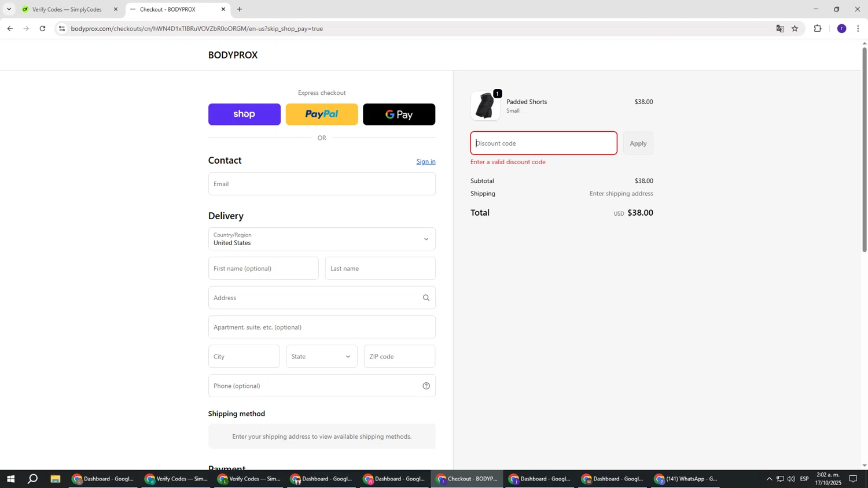Click the Address input field
Screen dimensions: 868x488
322,298
